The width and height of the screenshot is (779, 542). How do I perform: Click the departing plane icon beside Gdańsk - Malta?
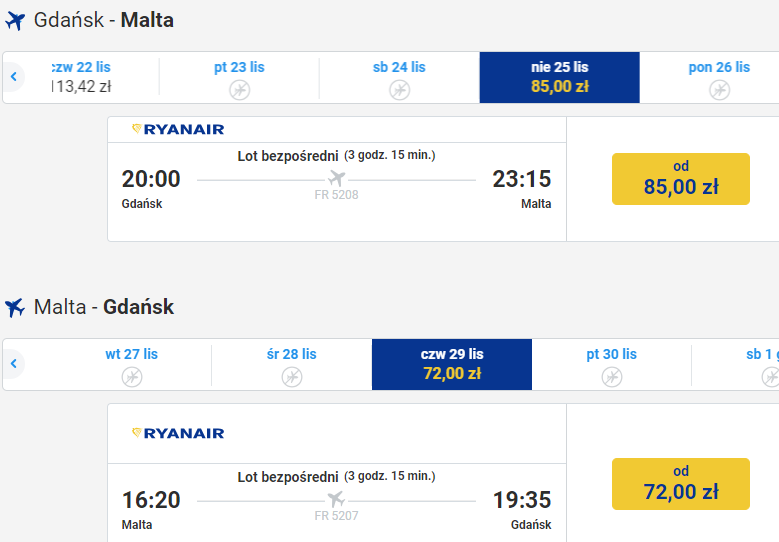[x=15, y=21]
